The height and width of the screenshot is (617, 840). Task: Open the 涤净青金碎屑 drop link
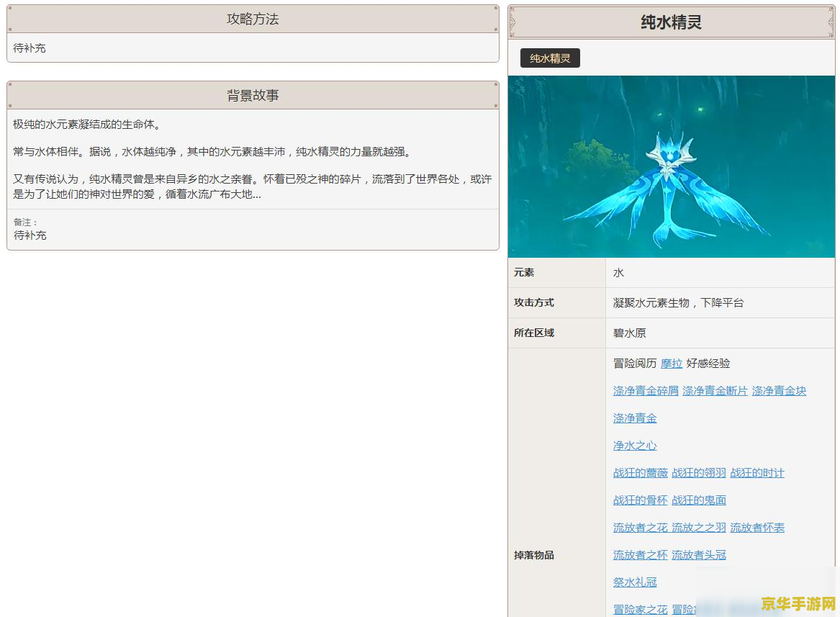coord(645,391)
